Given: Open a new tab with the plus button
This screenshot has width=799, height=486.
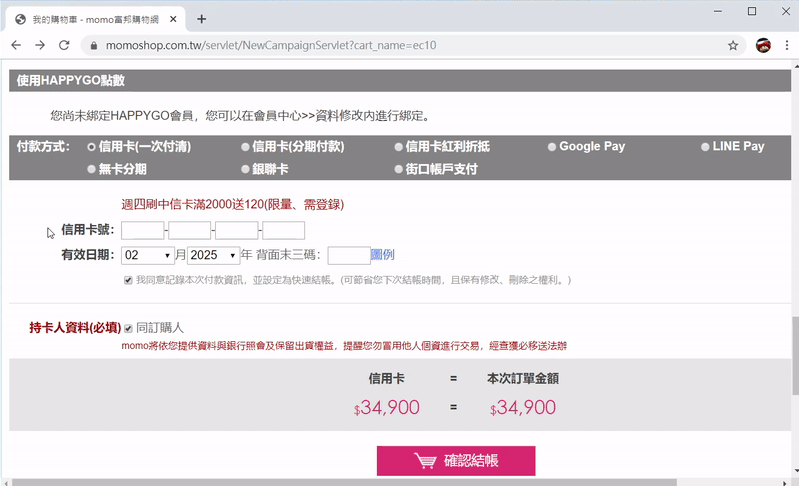Looking at the screenshot, I should coord(201,19).
